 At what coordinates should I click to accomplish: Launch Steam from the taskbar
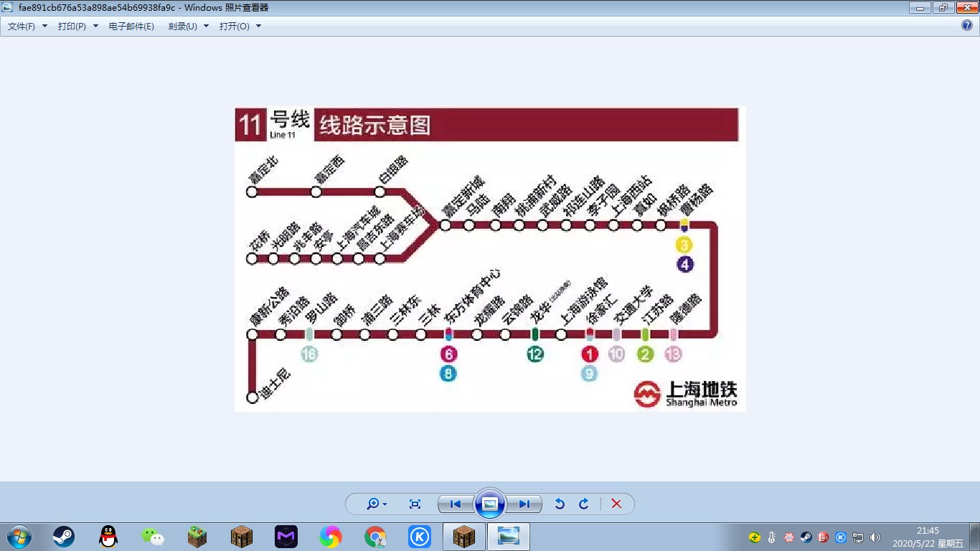[x=64, y=537]
